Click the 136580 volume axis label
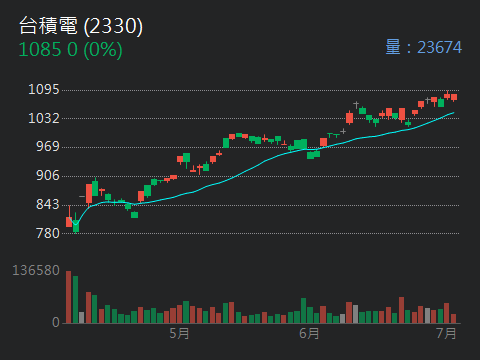The image size is (480, 360). pos(36,270)
